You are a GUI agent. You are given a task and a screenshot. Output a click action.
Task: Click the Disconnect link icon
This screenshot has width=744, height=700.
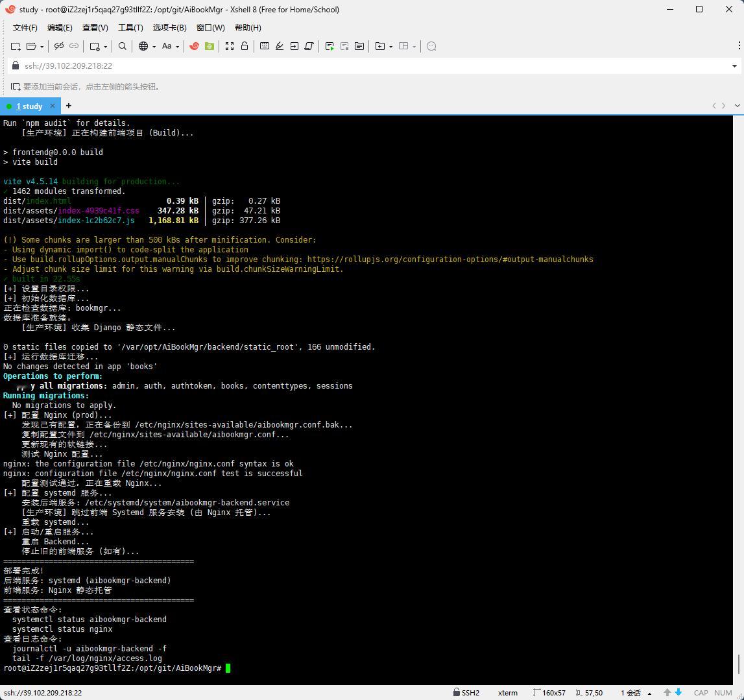tap(59, 46)
